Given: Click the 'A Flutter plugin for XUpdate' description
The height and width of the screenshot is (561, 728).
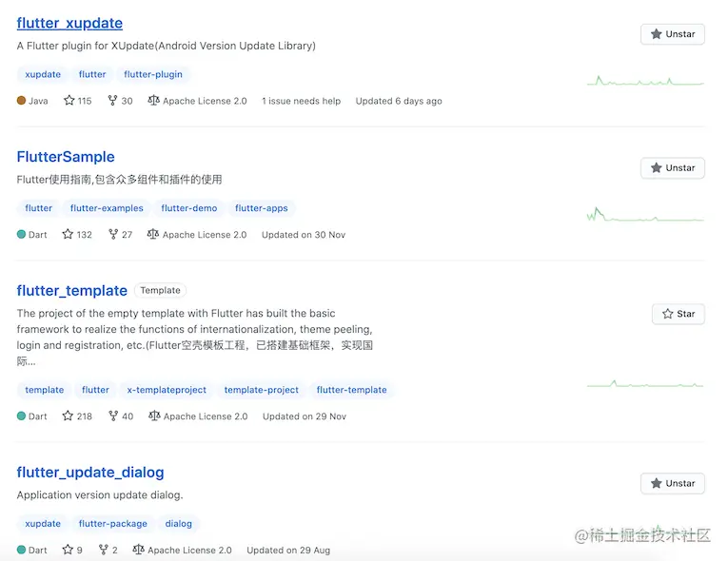Looking at the screenshot, I should 167,46.
